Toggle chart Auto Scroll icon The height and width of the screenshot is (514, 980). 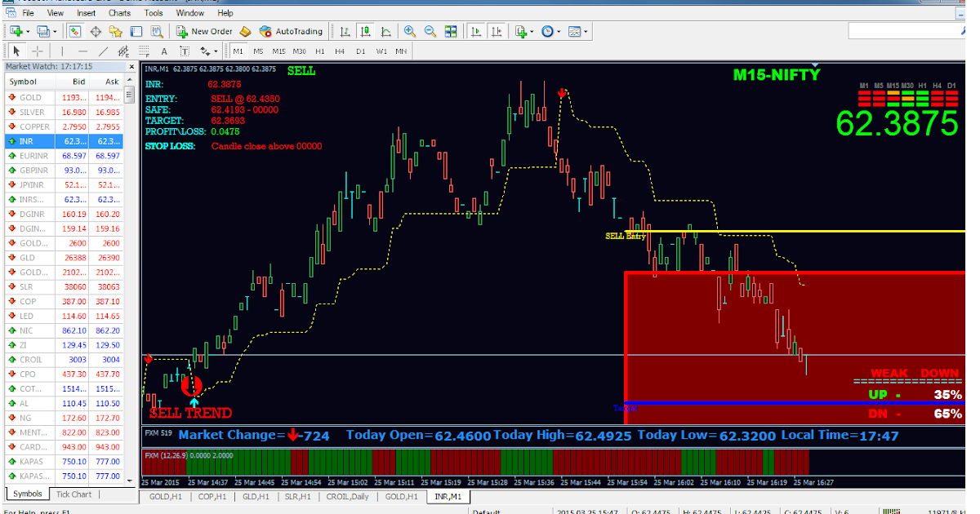click(x=475, y=31)
